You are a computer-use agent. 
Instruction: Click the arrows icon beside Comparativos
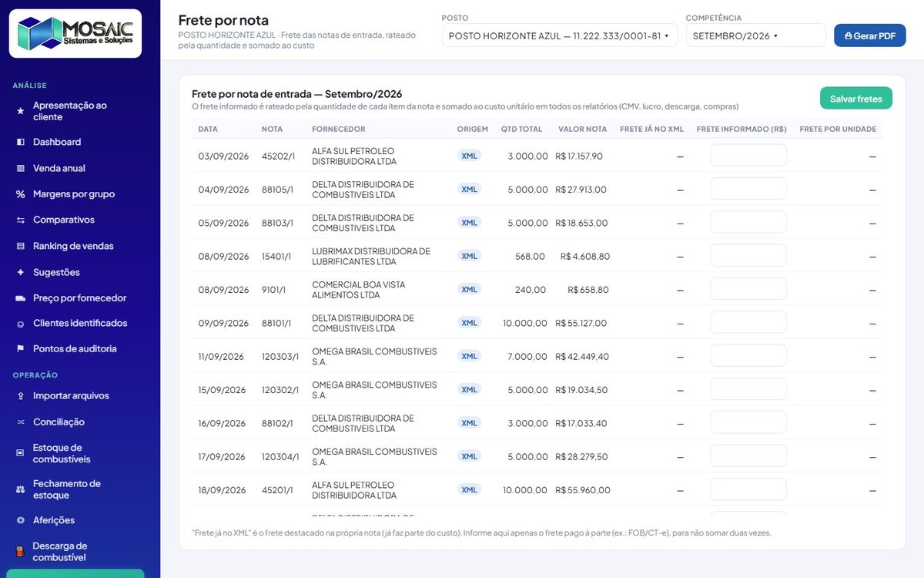(x=21, y=220)
